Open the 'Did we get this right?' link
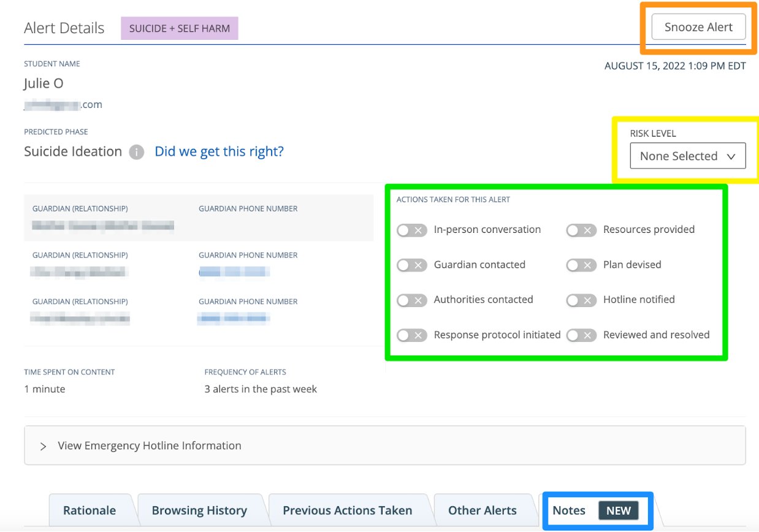 pyautogui.click(x=219, y=151)
